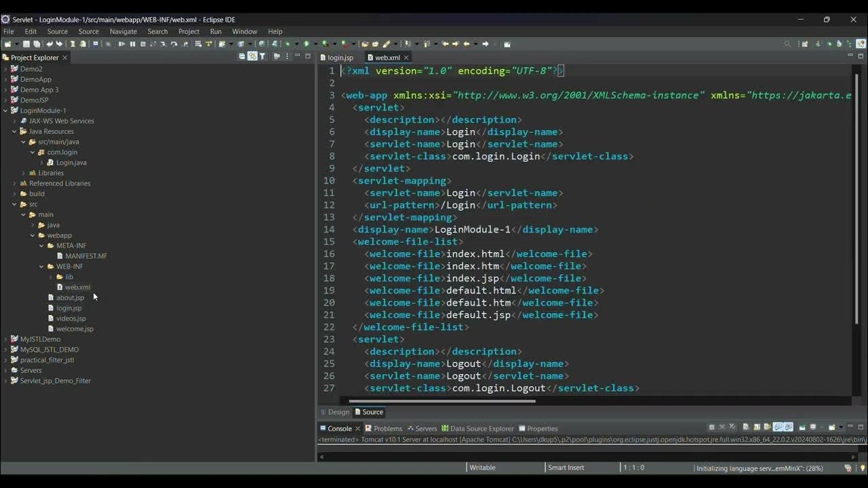Open the Servers view tab
Screen dimensions: 868x488
click(422, 428)
